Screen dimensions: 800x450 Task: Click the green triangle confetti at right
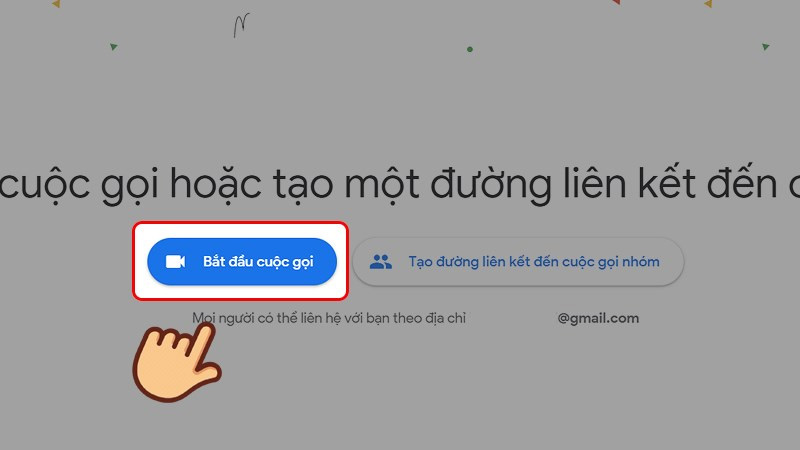765,47
